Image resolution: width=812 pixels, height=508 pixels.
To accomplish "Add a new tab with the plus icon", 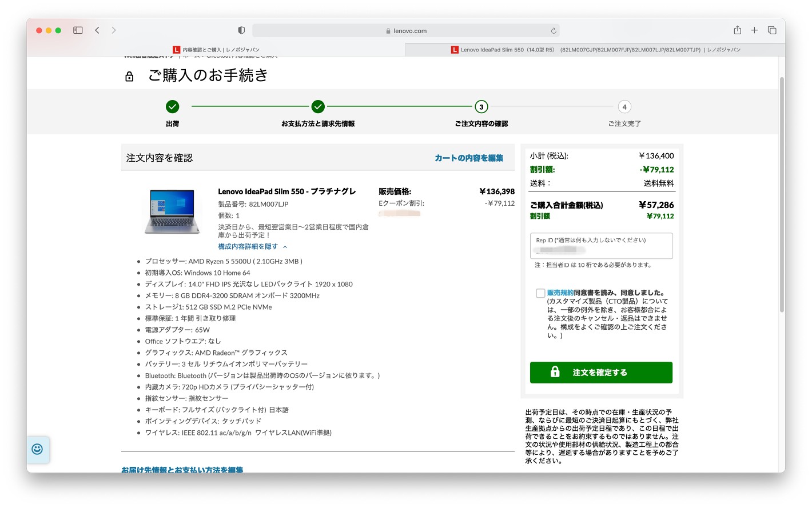I will [x=754, y=30].
